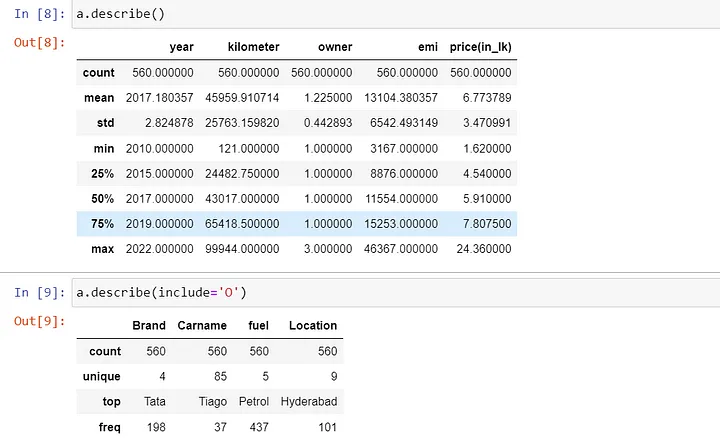This screenshot has width=720, height=447.
Task: Select min year value 2010.000000
Action: point(159,149)
